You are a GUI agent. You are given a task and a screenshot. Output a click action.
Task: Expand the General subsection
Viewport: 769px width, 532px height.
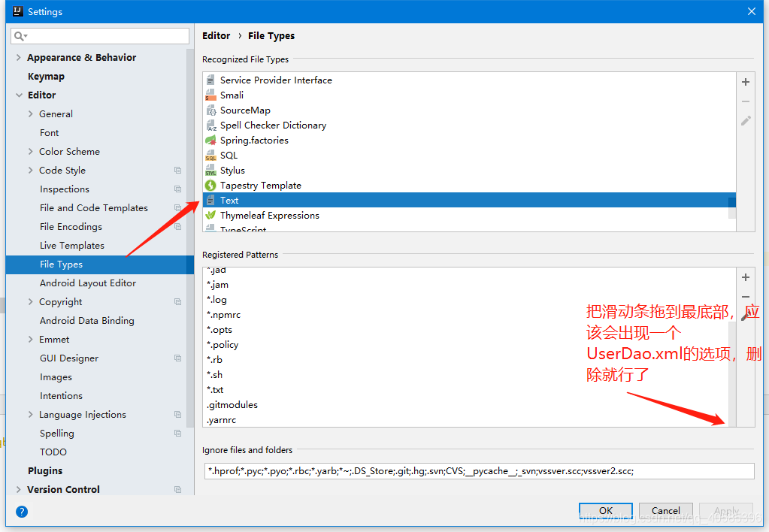30,113
